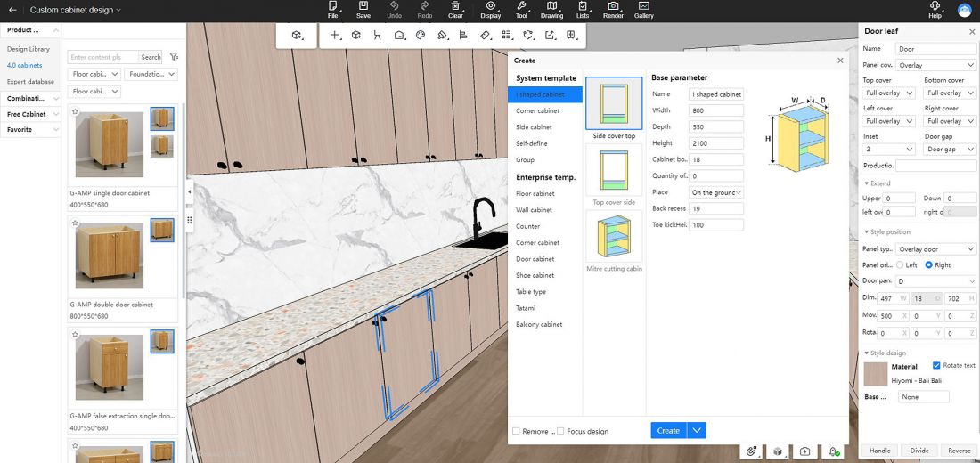Open the Inset value dropdown

tap(889, 150)
